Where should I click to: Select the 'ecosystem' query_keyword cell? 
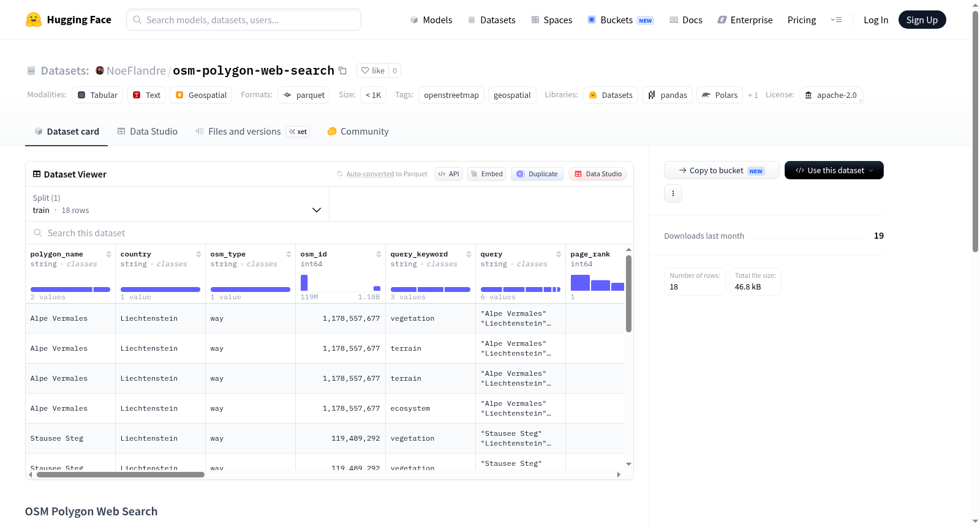click(x=431, y=408)
